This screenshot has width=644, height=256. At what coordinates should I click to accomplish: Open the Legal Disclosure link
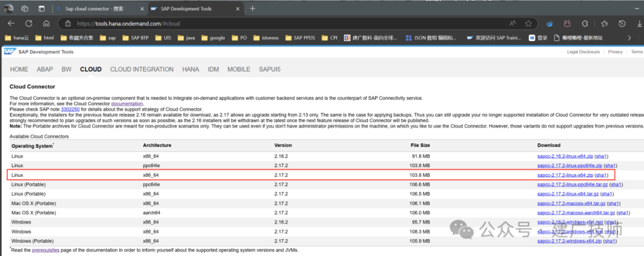click(583, 52)
